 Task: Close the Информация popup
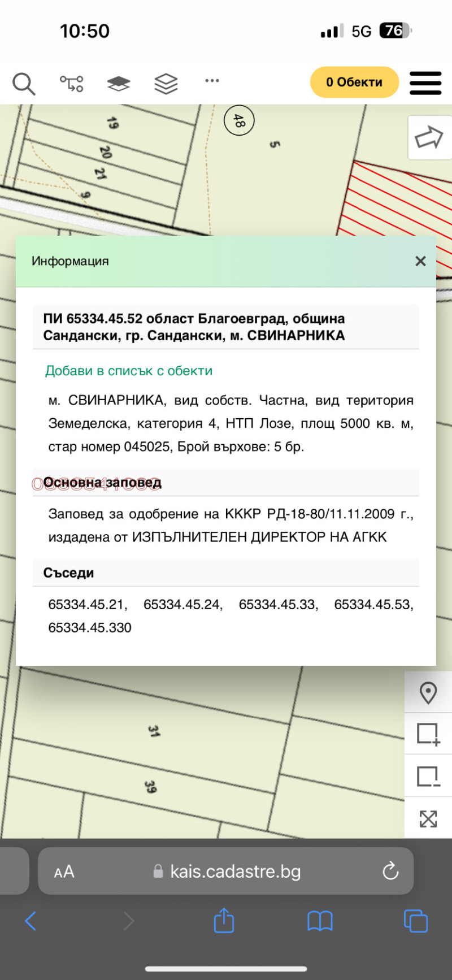[420, 261]
